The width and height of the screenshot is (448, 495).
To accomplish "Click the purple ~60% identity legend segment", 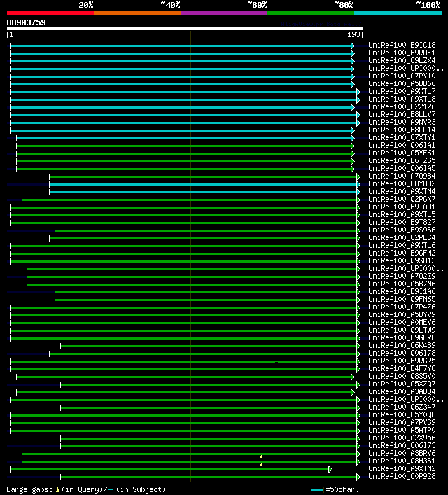I will (x=224, y=13).
